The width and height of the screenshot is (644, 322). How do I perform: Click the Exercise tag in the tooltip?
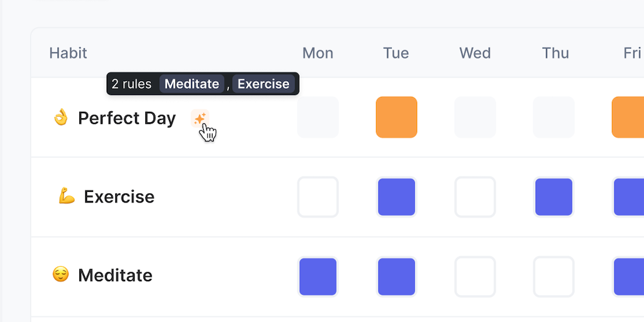[x=264, y=84]
